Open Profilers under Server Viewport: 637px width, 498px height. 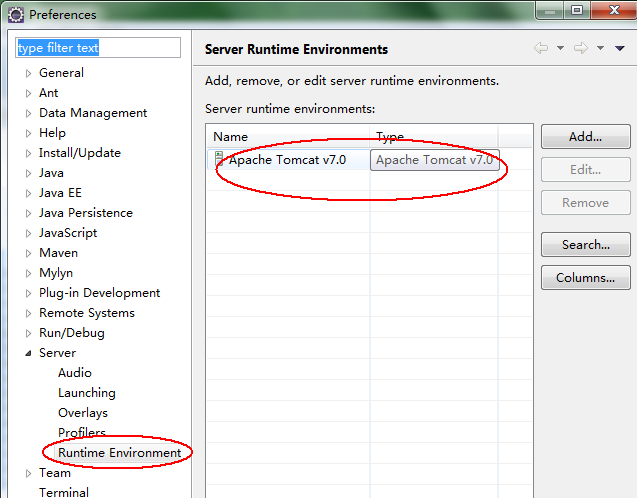click(x=82, y=433)
